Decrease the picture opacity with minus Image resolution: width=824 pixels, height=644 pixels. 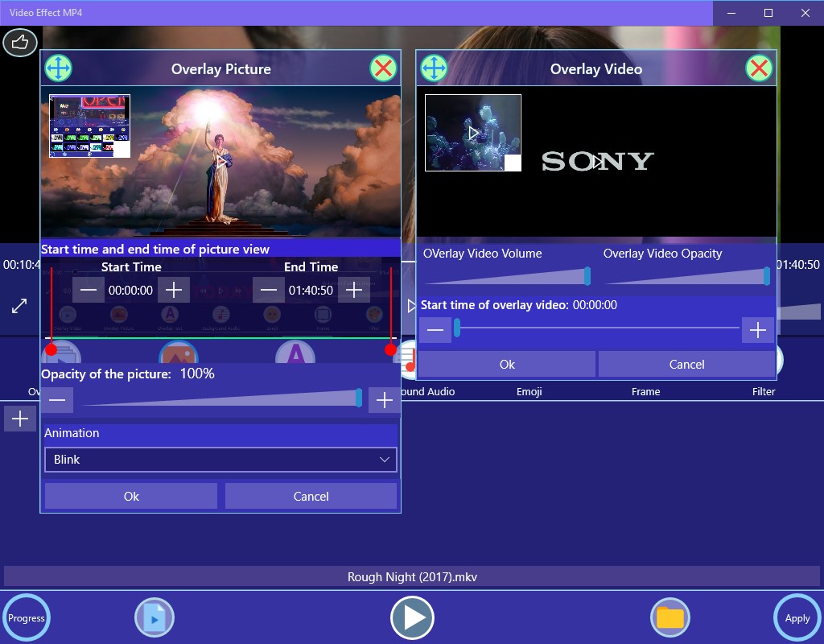tap(57, 401)
